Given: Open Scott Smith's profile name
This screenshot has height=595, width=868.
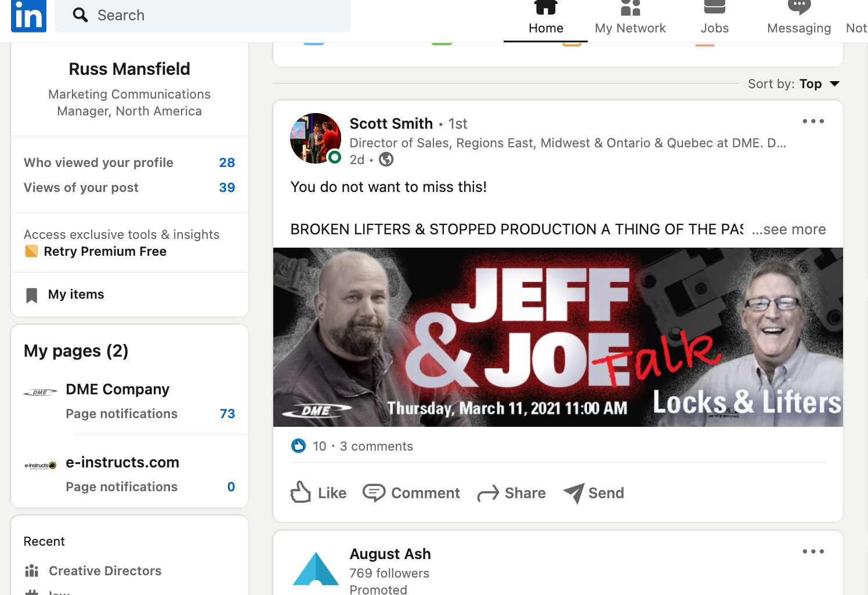Looking at the screenshot, I should coord(391,124).
